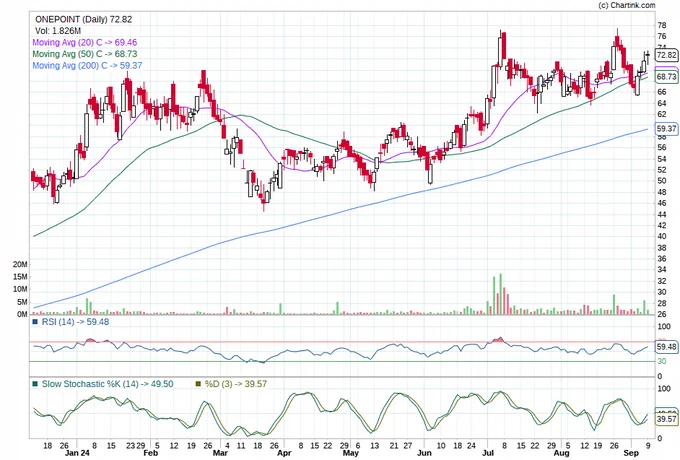Click the Vol: 1.826M label
The height and width of the screenshot is (460, 680).
click(x=58, y=31)
